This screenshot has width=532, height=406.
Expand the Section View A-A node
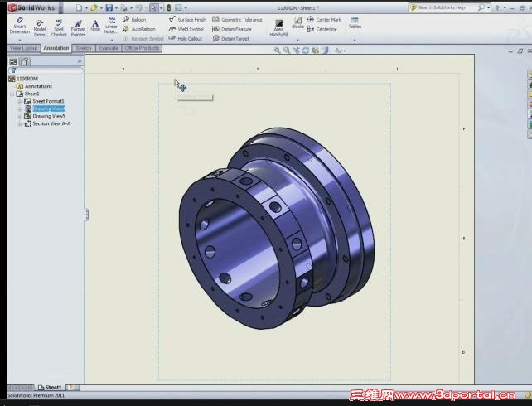[20, 123]
